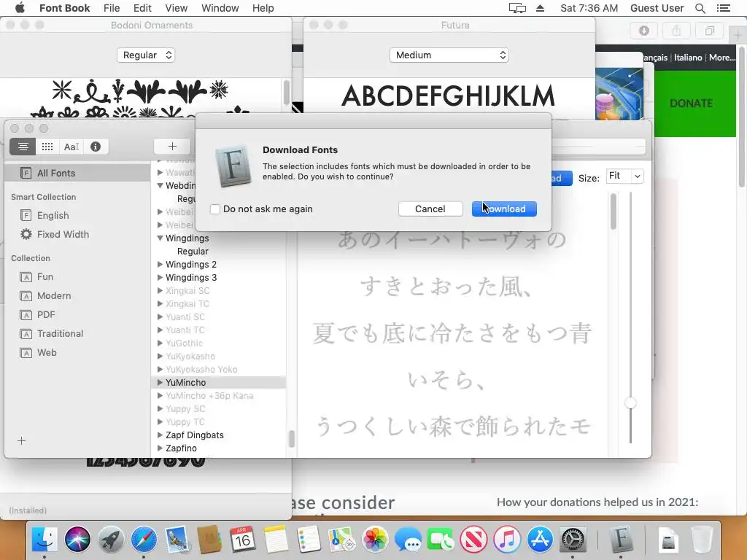Click the Italiano language link
The width and height of the screenshot is (747, 560).
[x=688, y=57]
